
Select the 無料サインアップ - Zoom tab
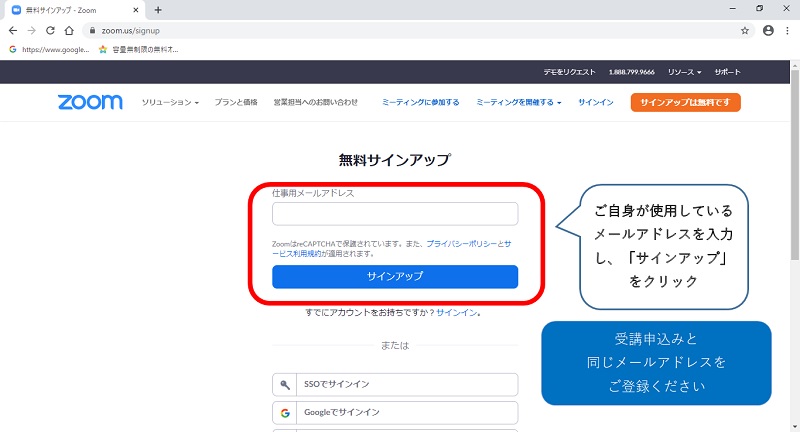[76, 10]
